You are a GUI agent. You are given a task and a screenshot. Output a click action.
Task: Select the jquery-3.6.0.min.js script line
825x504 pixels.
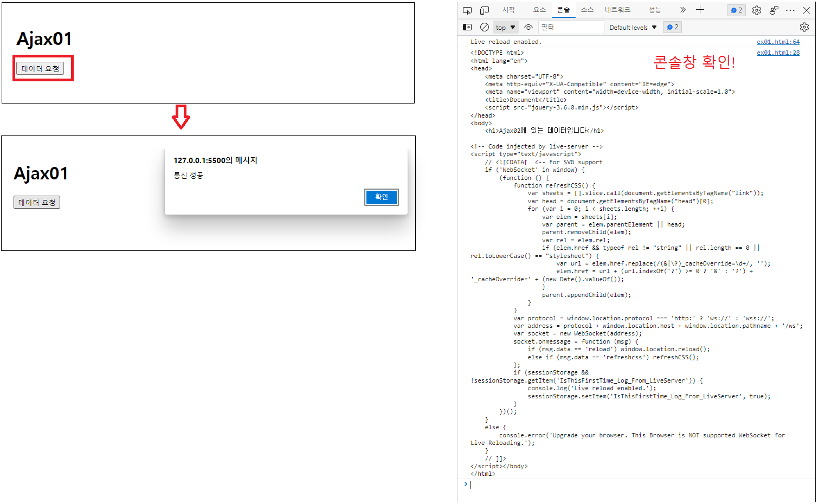[562, 107]
